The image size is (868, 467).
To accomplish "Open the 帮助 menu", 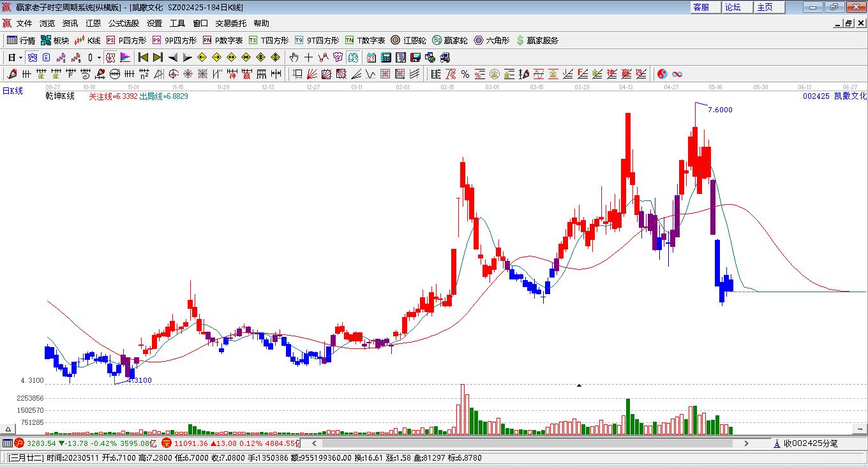I will 262,24.
